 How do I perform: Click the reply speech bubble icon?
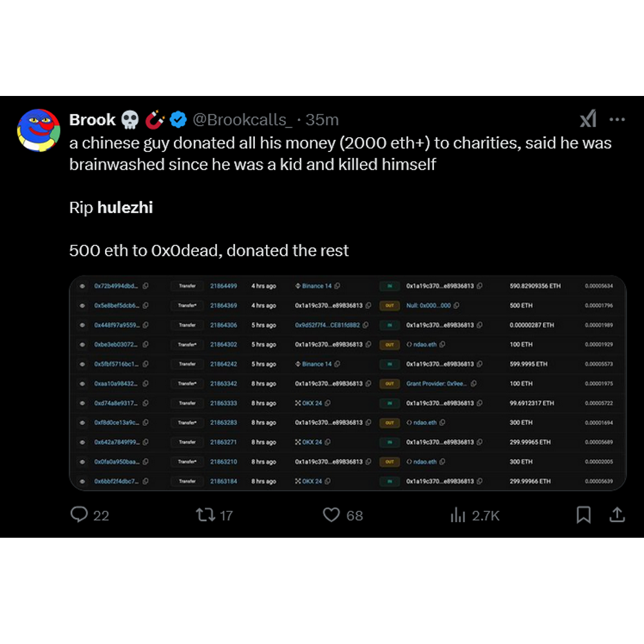coord(79,515)
